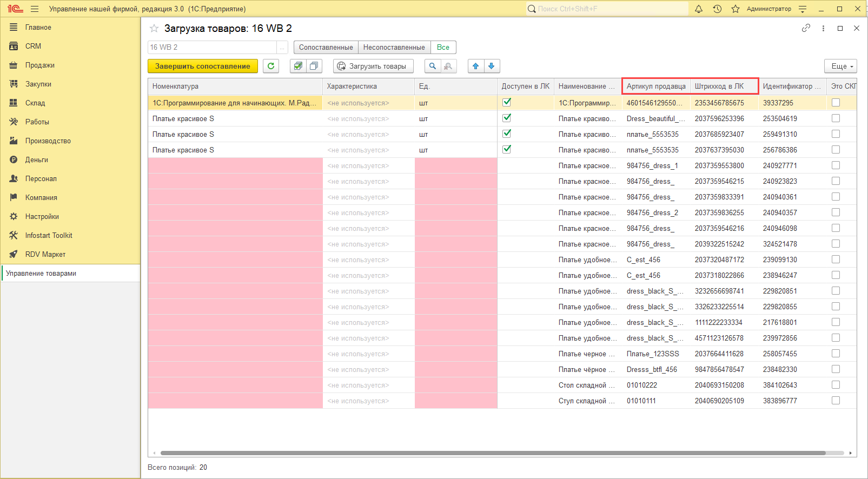868x479 pixels.
Task: Copy link to this form icon
Action: tap(806, 28)
